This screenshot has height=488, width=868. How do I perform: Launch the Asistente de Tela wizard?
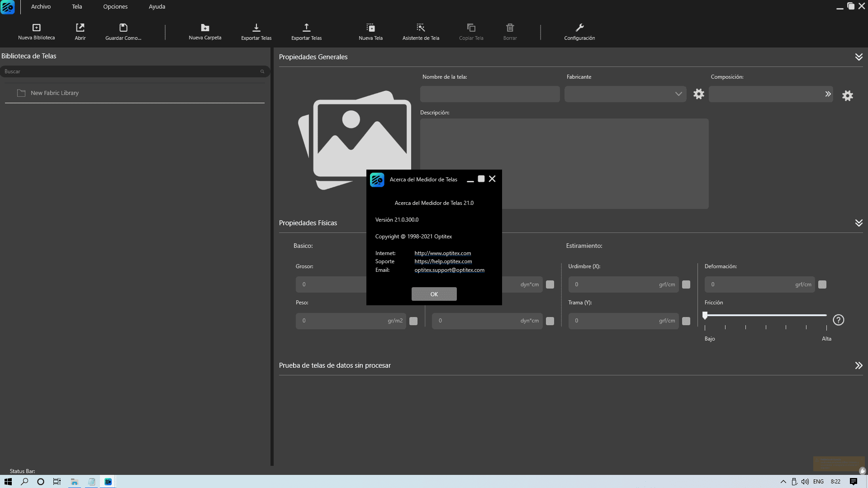coord(421,28)
